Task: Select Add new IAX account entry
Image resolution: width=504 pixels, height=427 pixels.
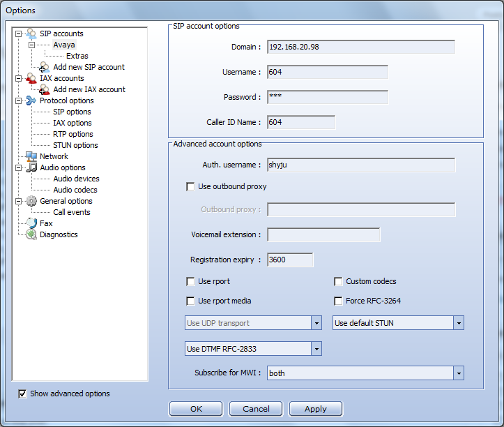Action: tap(89, 89)
